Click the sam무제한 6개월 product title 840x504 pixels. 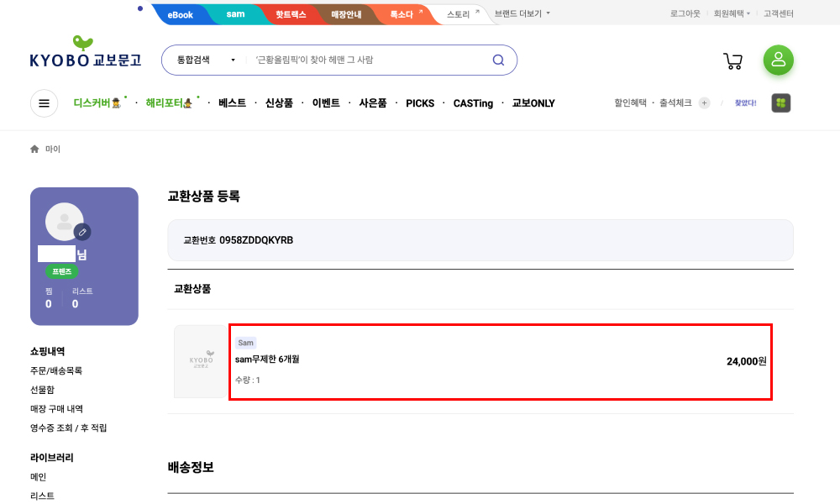click(x=267, y=360)
